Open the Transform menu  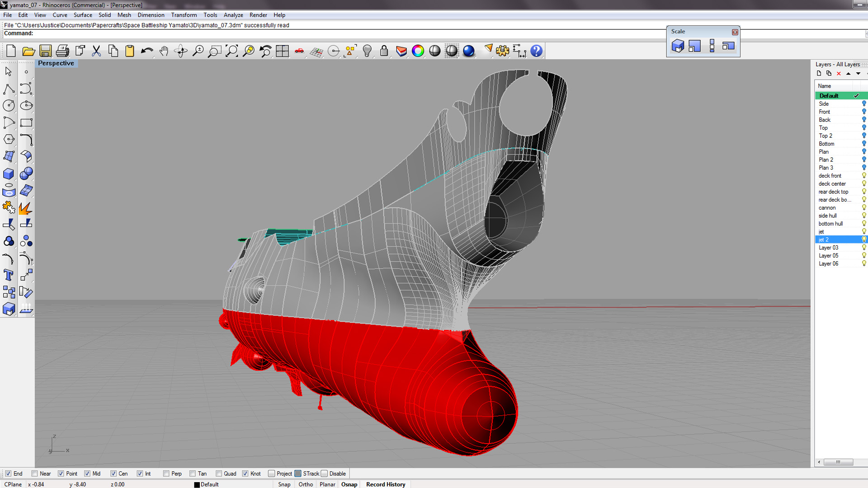click(184, 15)
